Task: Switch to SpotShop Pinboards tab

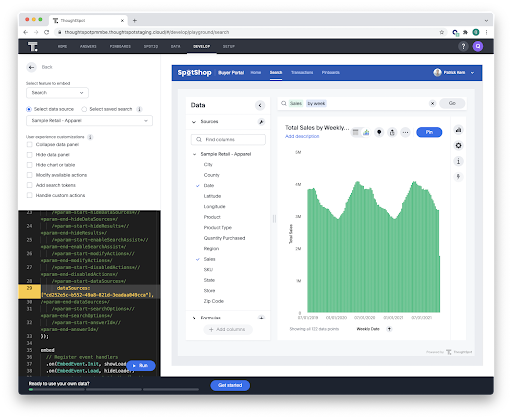Action: point(331,73)
